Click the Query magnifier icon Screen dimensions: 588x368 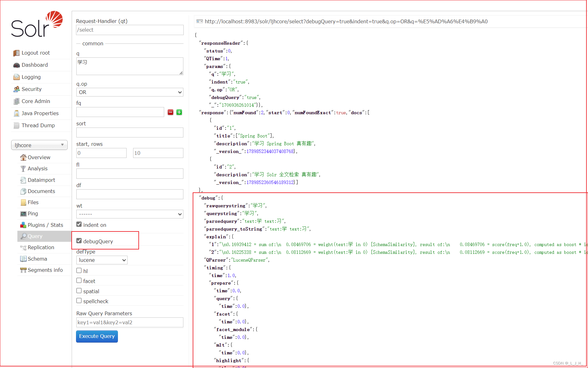(x=23, y=236)
